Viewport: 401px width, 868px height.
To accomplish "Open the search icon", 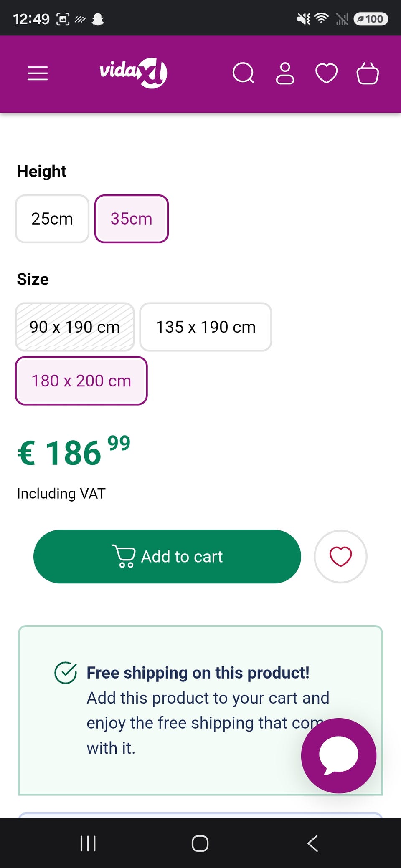I will 244,73.
